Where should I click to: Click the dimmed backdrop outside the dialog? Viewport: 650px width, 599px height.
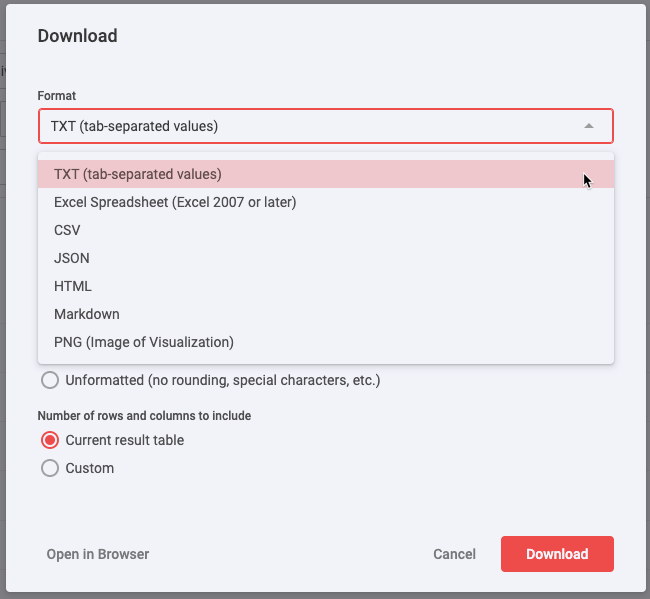(x=2, y=290)
